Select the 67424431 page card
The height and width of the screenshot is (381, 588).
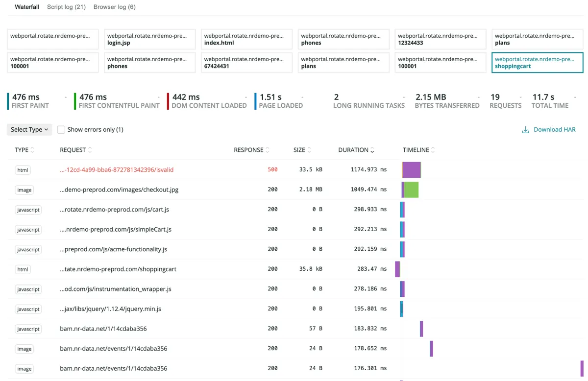[x=246, y=63]
